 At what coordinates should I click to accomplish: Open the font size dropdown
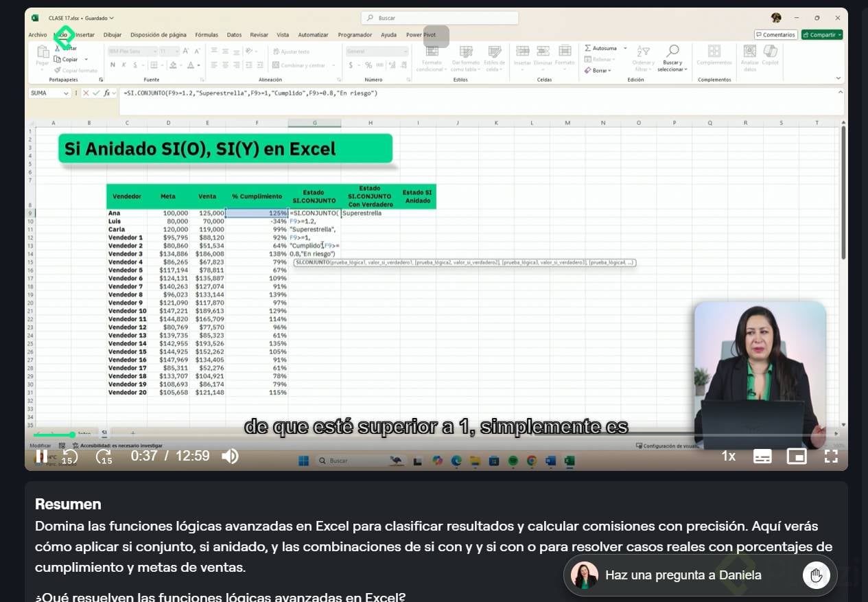(x=176, y=51)
